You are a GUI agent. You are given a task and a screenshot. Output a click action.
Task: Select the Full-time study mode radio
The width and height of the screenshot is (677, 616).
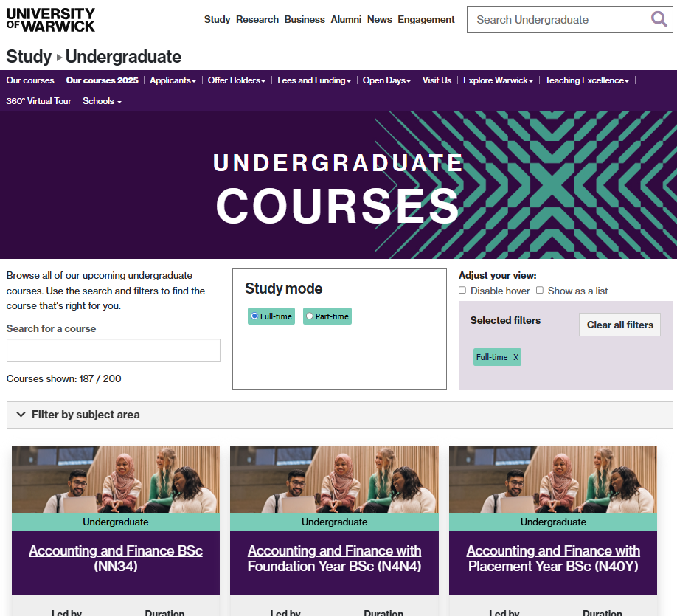coord(254,316)
